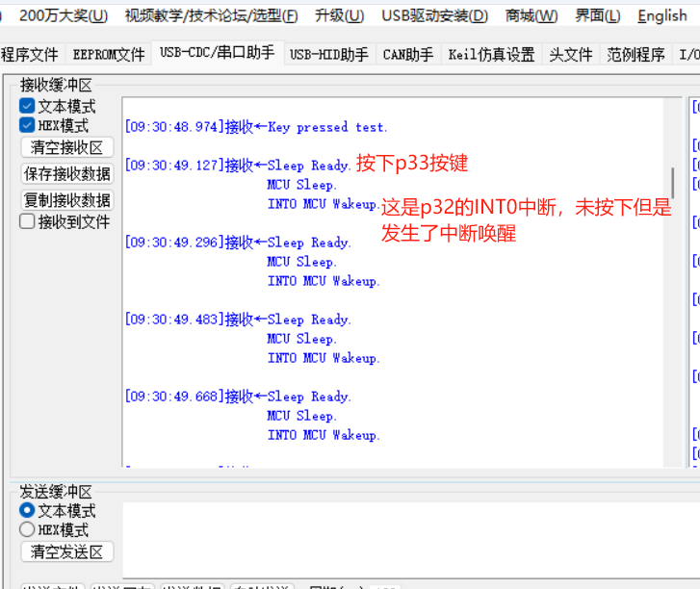Switch to the Keil仿真设置 tab

491,55
